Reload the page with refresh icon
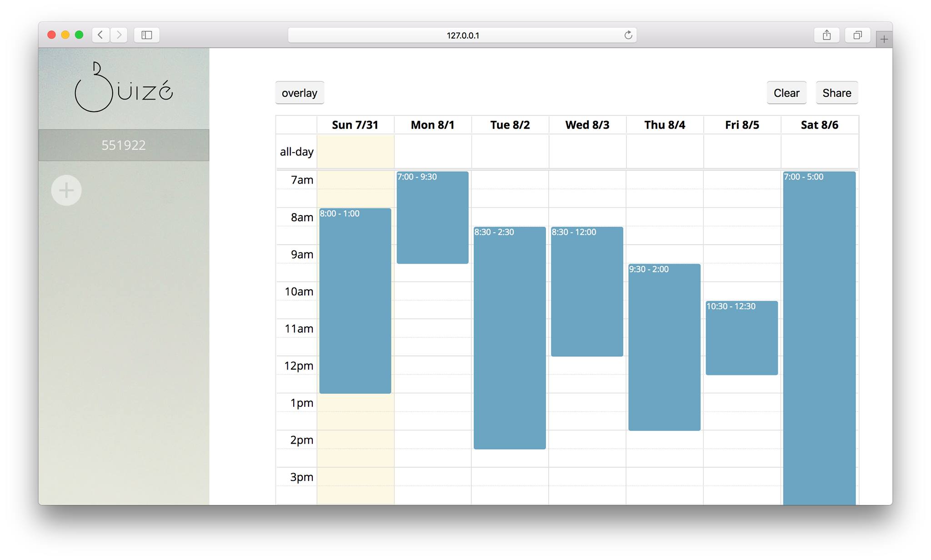Screen dimensions: 931x560 tap(628, 35)
